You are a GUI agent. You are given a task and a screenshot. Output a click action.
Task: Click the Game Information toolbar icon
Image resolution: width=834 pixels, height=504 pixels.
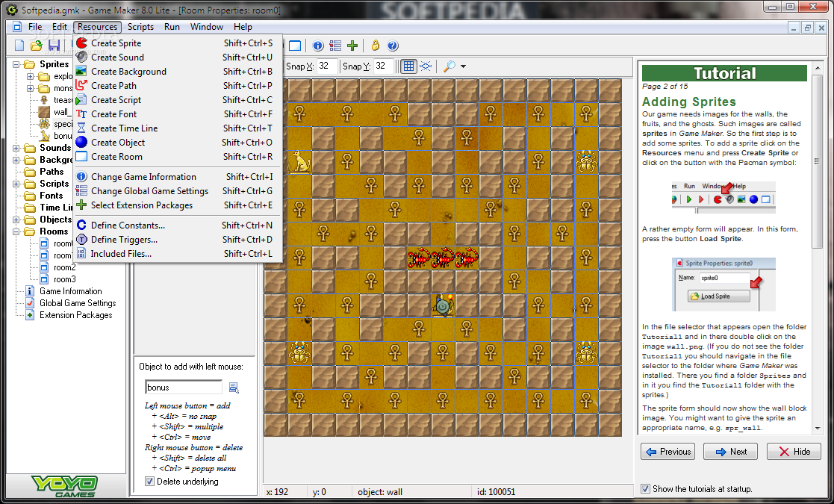(x=318, y=46)
